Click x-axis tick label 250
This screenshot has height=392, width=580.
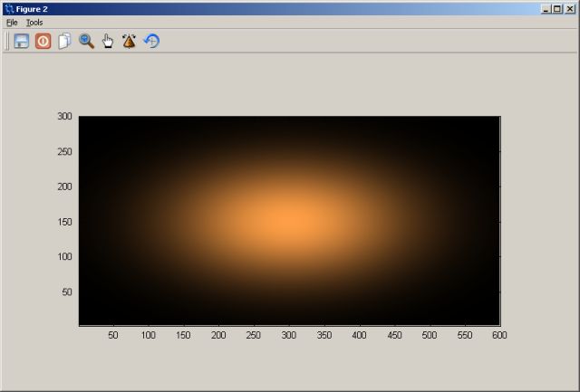(254, 335)
